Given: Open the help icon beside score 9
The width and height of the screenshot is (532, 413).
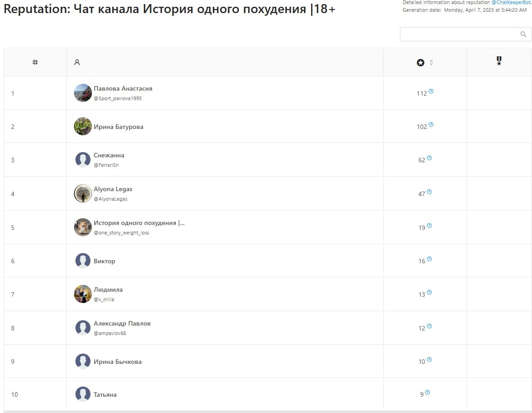Looking at the screenshot, I should click(x=427, y=392).
